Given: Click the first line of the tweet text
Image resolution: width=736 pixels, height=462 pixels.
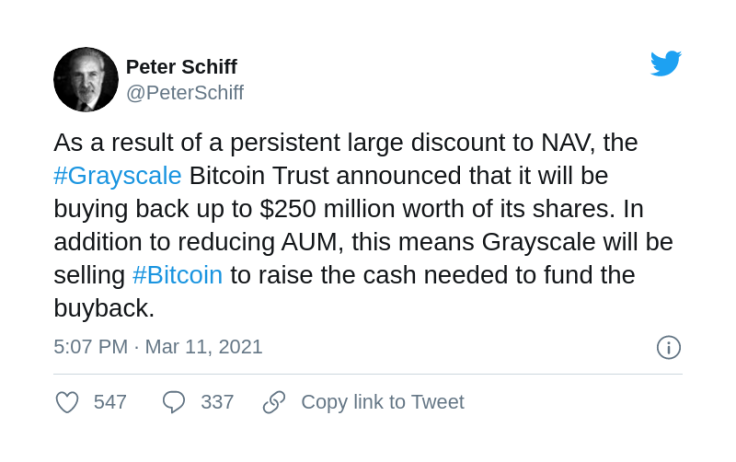Looking at the screenshot, I should tap(345, 143).
